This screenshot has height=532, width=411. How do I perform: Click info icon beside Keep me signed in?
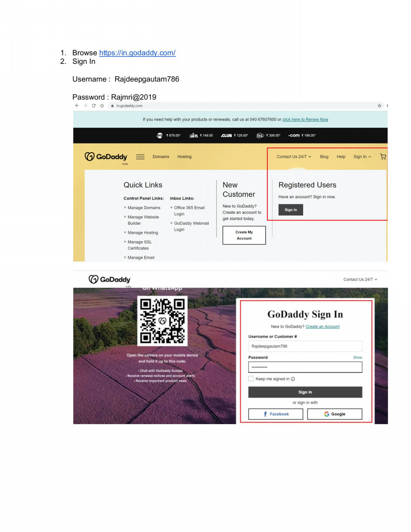coord(293,379)
